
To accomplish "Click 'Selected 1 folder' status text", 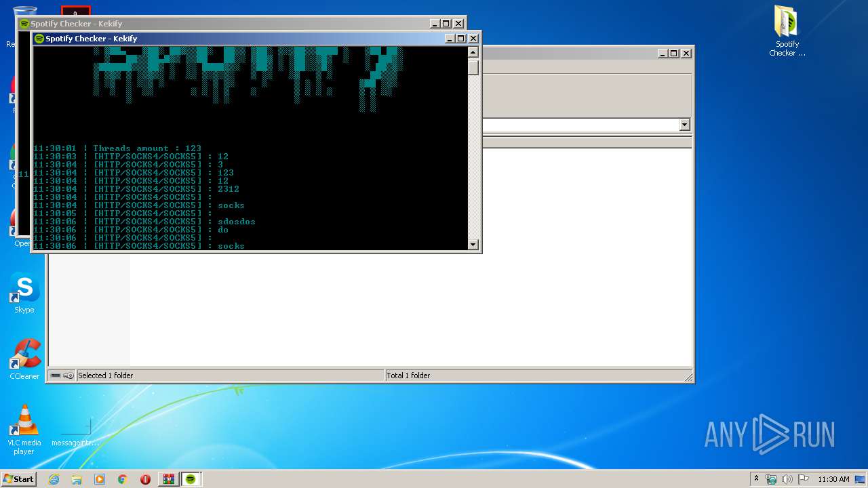I will coord(106,375).
